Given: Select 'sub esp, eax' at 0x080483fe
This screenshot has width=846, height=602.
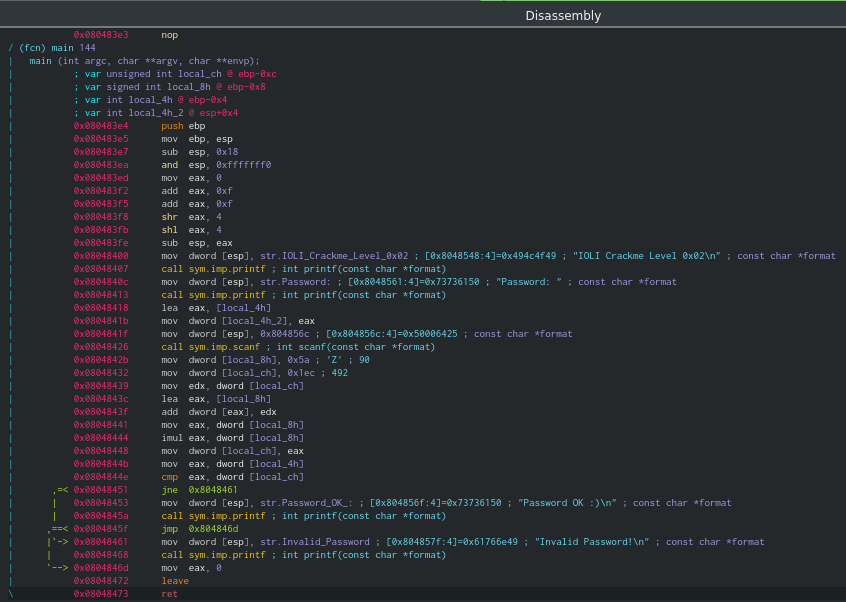Looking at the screenshot, I should coord(197,243).
